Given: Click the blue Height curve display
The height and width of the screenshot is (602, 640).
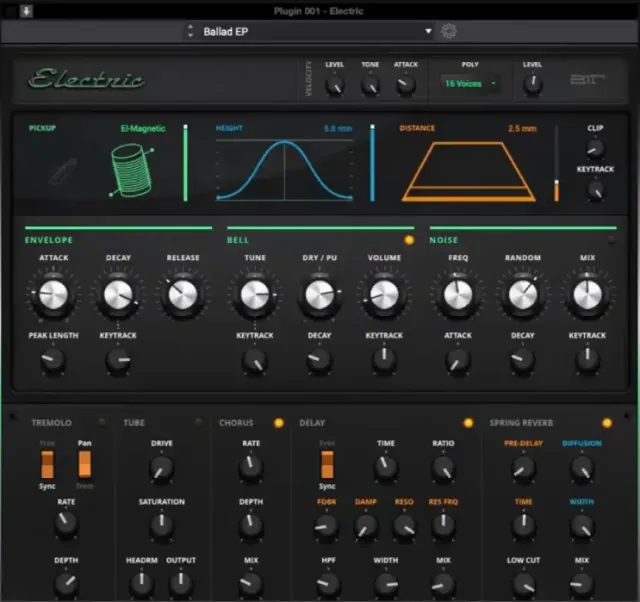Looking at the screenshot, I should point(284,170).
